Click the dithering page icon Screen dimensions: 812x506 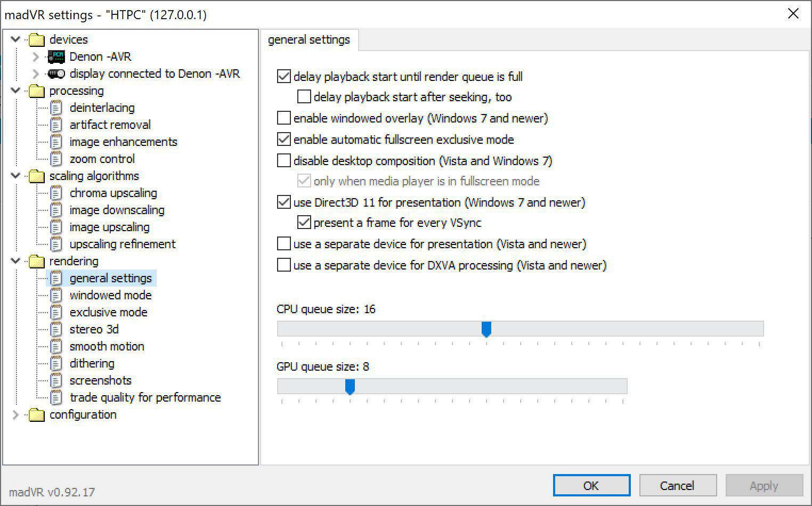56,363
